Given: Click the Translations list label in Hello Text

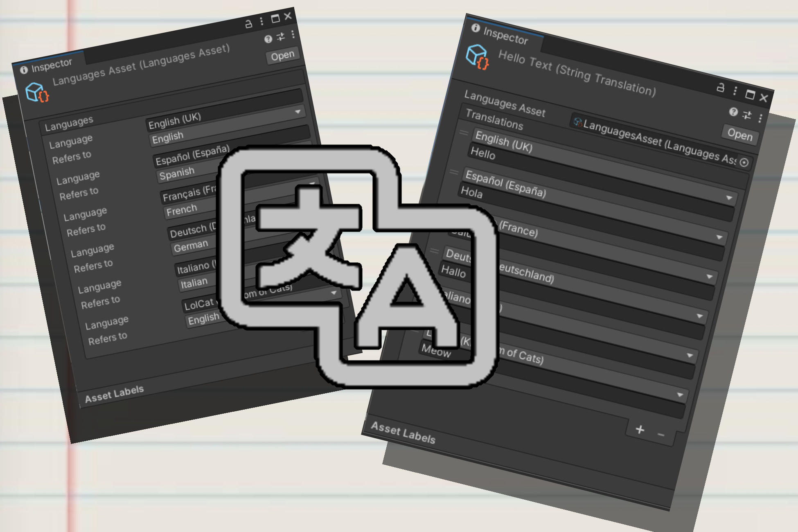Looking at the screenshot, I should (494, 119).
